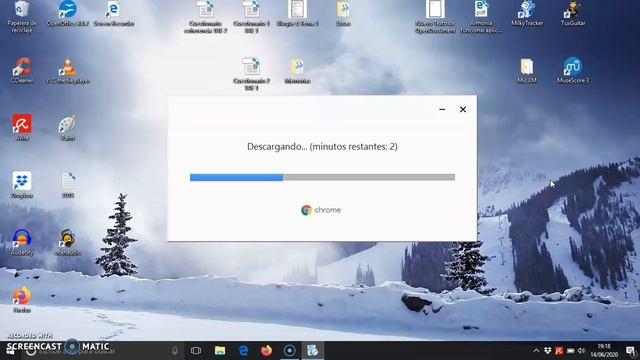
Task: Select the OpenOffice desktop shortcut
Action: pos(68,14)
